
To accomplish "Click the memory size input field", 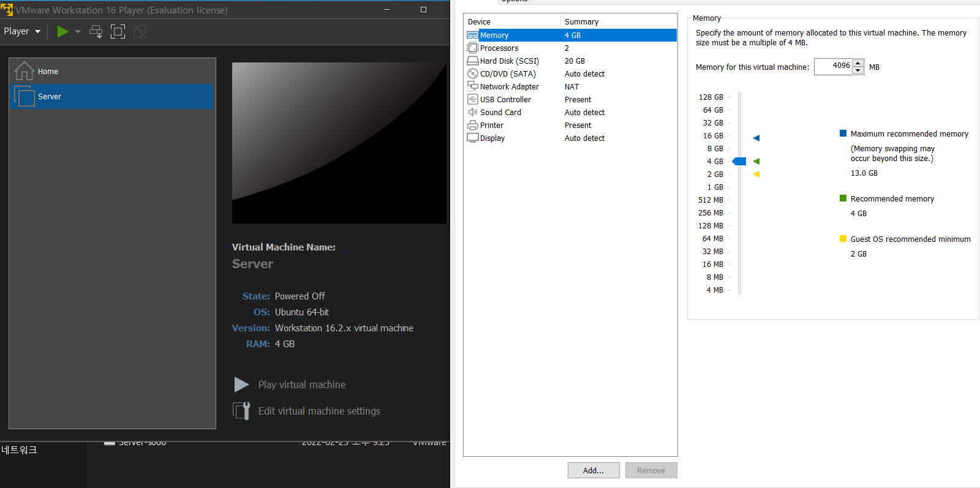I will tap(833, 66).
